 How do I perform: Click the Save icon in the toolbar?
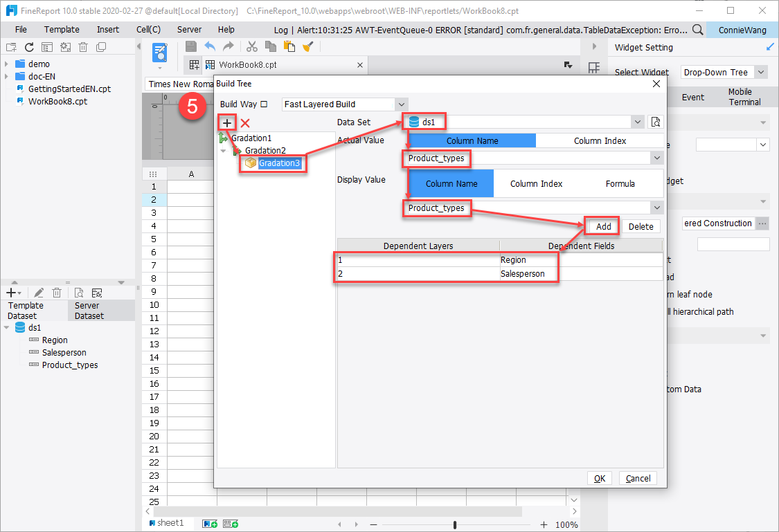click(190, 46)
